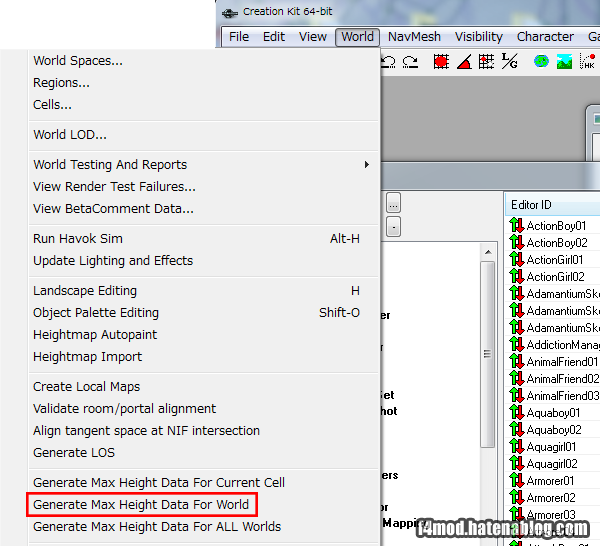Select Heightmap Import entry
This screenshot has width=600, height=546.
tap(204, 357)
